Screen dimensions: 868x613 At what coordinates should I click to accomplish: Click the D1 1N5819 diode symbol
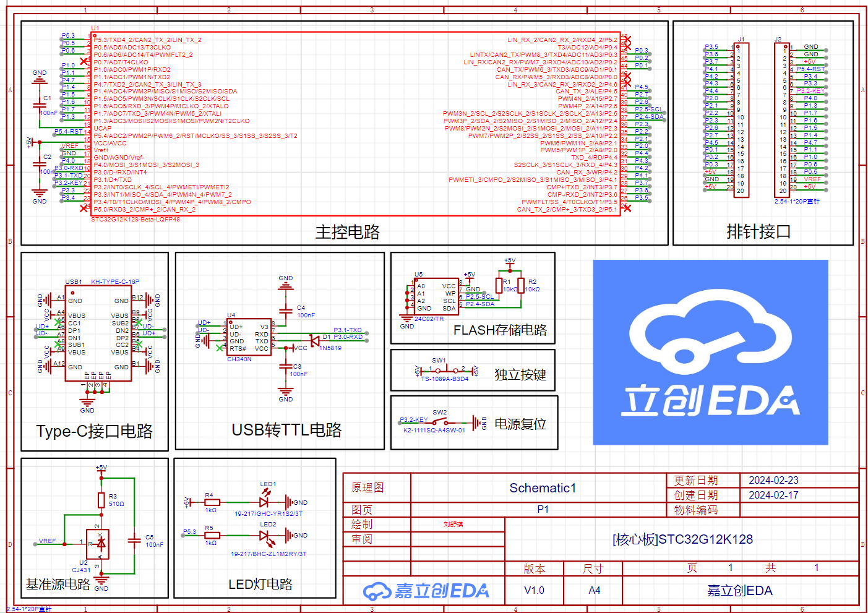tap(315, 340)
